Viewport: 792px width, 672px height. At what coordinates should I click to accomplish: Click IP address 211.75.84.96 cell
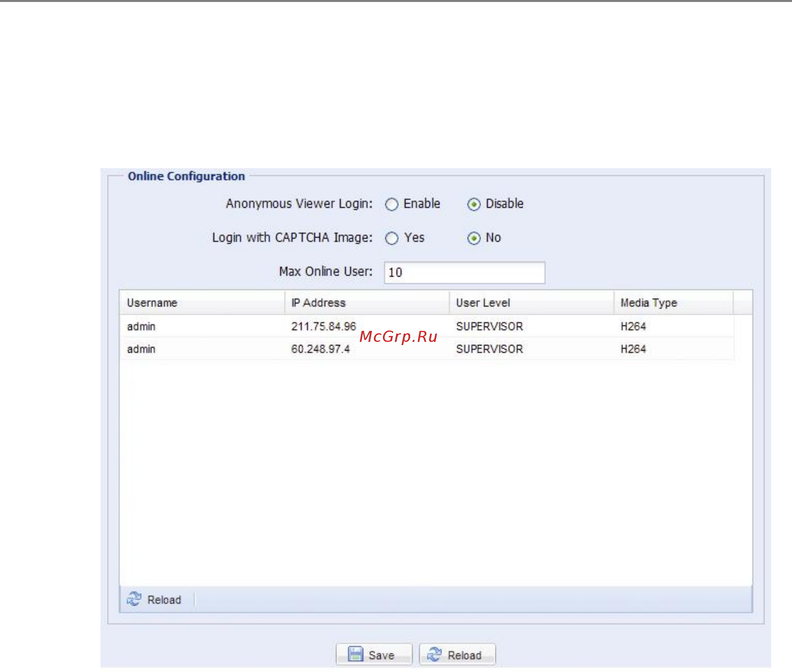(x=324, y=327)
